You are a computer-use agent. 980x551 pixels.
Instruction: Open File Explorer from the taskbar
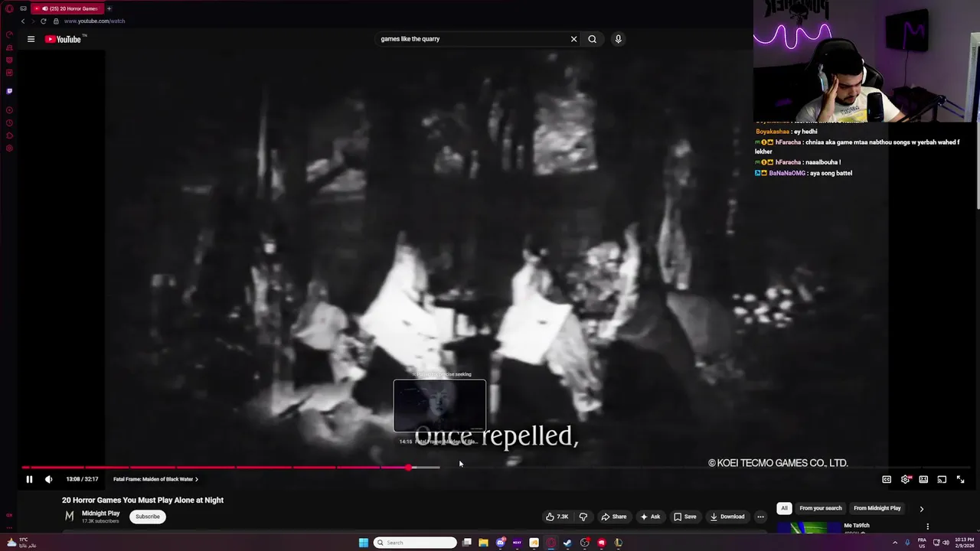click(x=483, y=543)
